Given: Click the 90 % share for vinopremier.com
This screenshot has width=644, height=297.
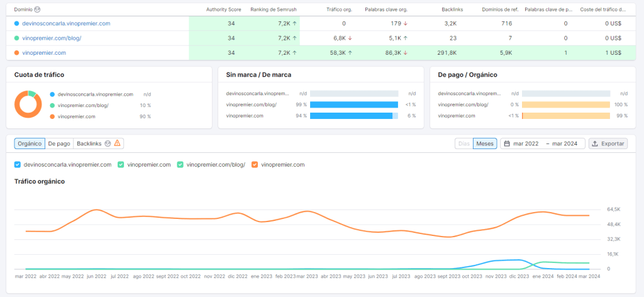Looking at the screenshot, I should point(145,116).
